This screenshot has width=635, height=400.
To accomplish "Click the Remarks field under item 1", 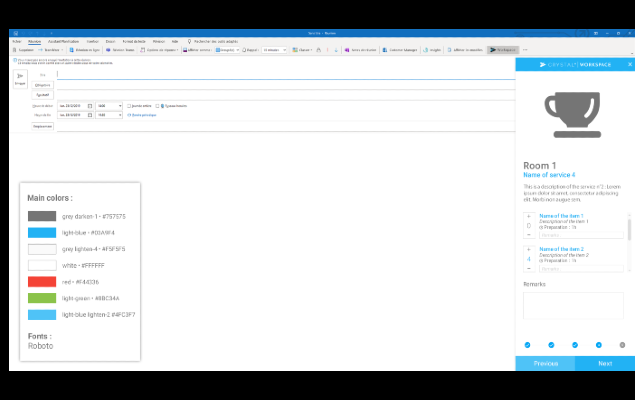I will tap(581, 235).
